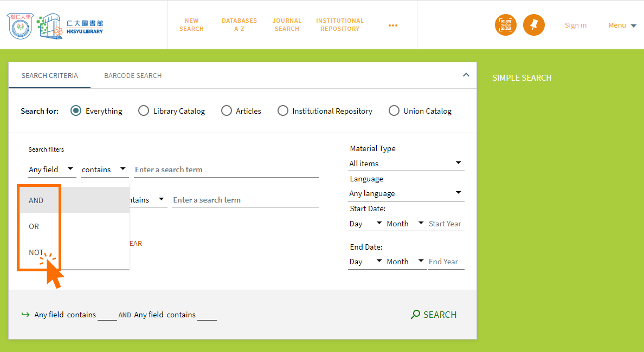This screenshot has width=644, height=352.
Task: Open the QR code scanner icon
Action: coord(505,25)
